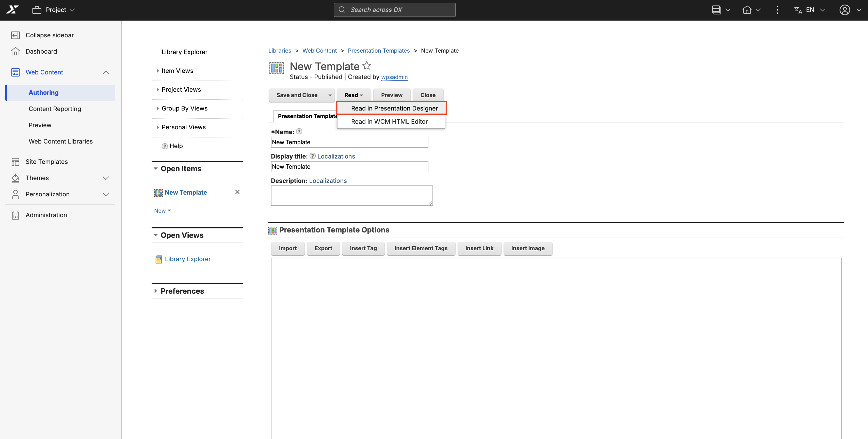Click the language translate icon
The image size is (868, 439).
coord(798,10)
